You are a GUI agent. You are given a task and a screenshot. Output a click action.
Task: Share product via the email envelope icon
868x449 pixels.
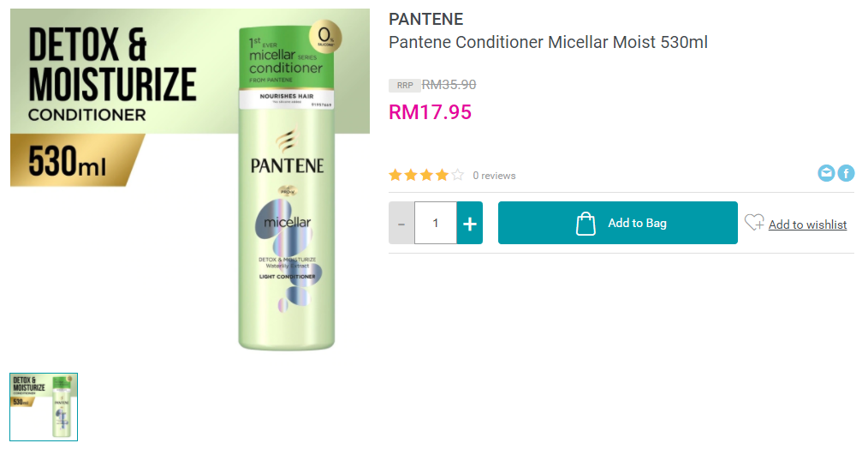(826, 173)
